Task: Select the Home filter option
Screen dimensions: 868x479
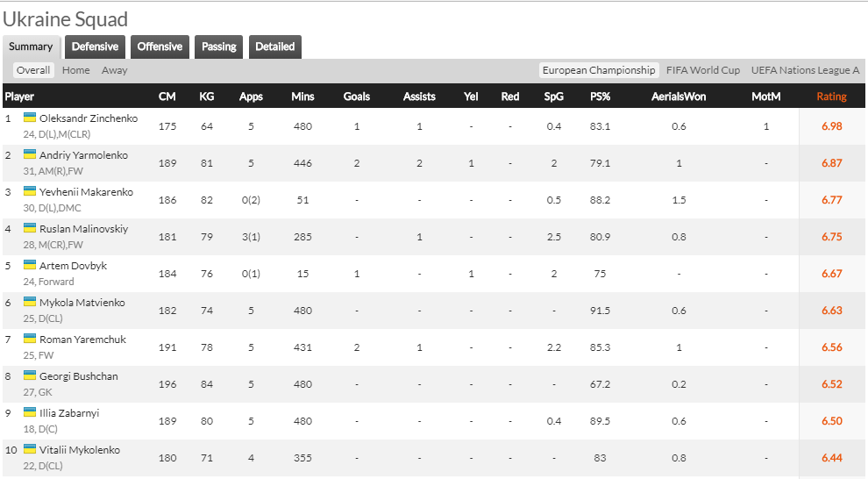Action: pyautogui.click(x=76, y=70)
